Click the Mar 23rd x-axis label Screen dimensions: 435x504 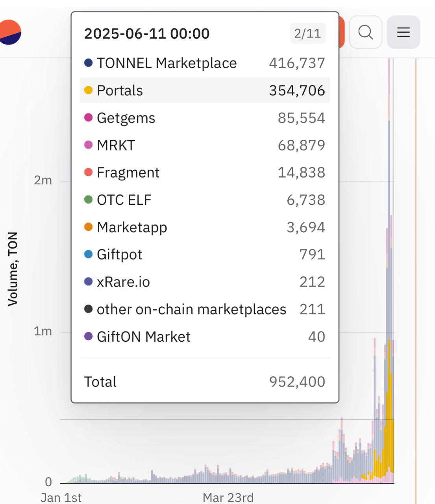228,497
